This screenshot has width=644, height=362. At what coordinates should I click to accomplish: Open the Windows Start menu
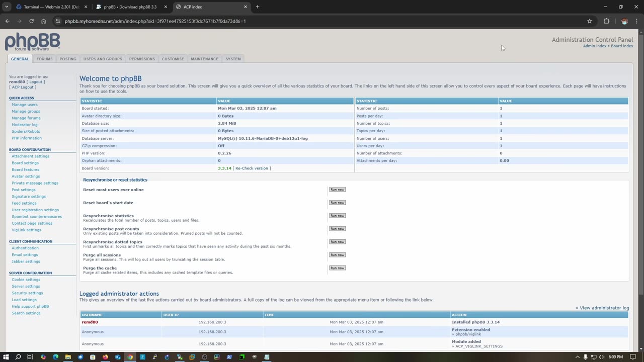(x=6, y=357)
